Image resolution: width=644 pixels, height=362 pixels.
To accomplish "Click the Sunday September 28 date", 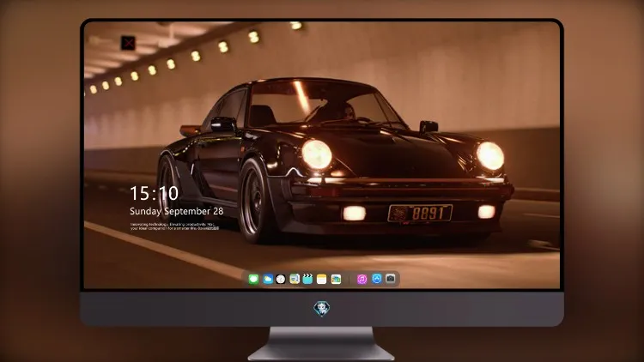I will pyautogui.click(x=177, y=211).
